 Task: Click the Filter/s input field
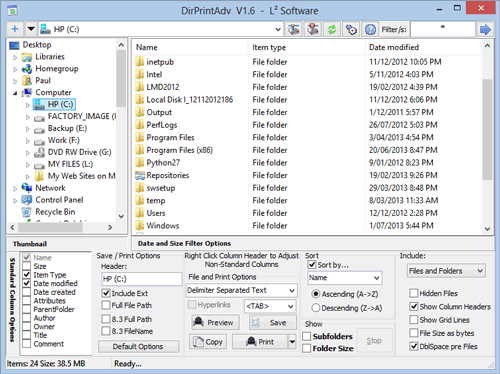click(443, 29)
